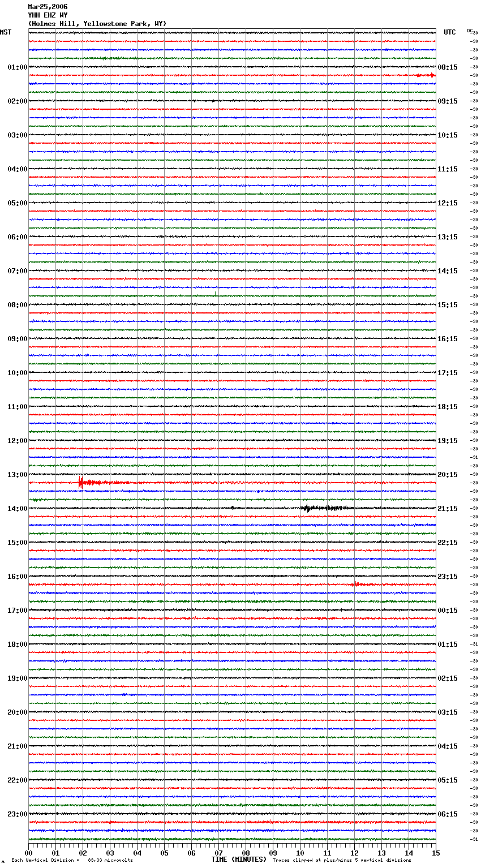
Task: Click the 'TIME (MINUTES)' axis title
Action: [239, 860]
